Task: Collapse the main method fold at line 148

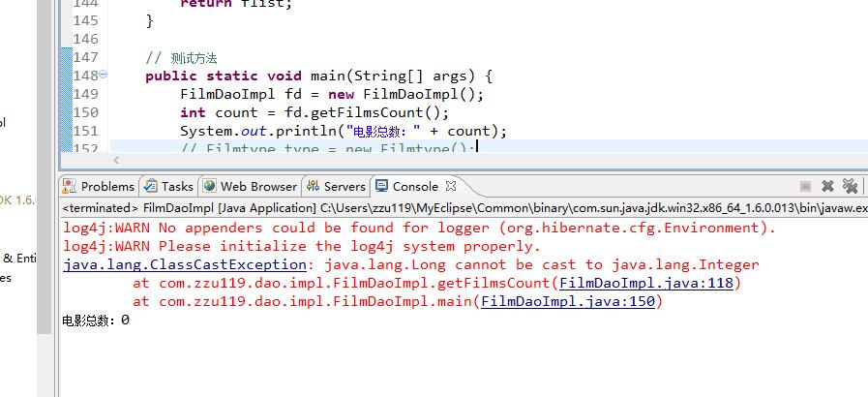Action: [x=104, y=75]
